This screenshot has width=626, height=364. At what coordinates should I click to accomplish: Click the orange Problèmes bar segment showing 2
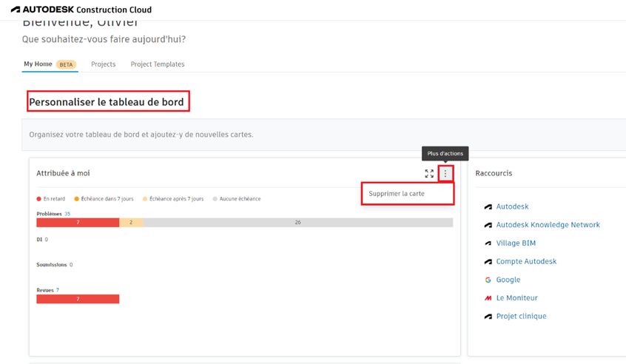(x=131, y=223)
